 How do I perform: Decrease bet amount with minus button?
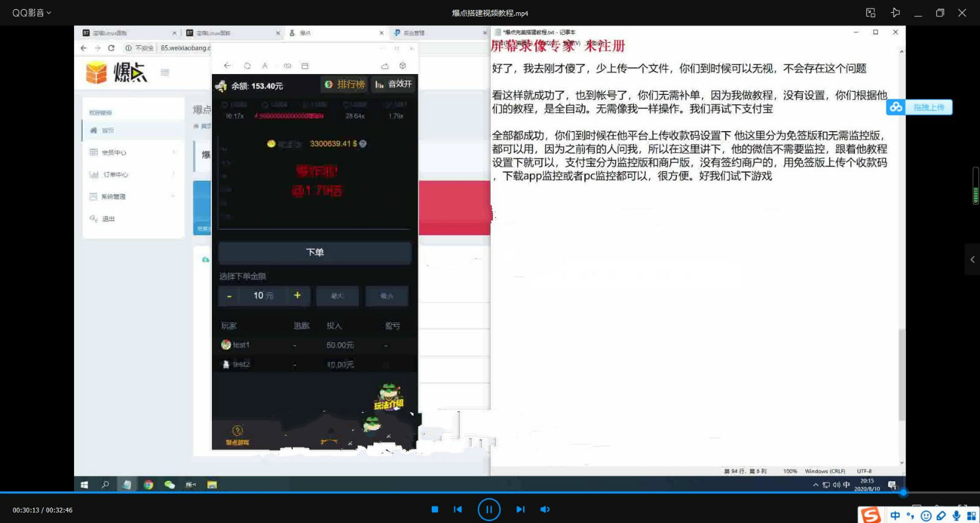pyautogui.click(x=229, y=296)
